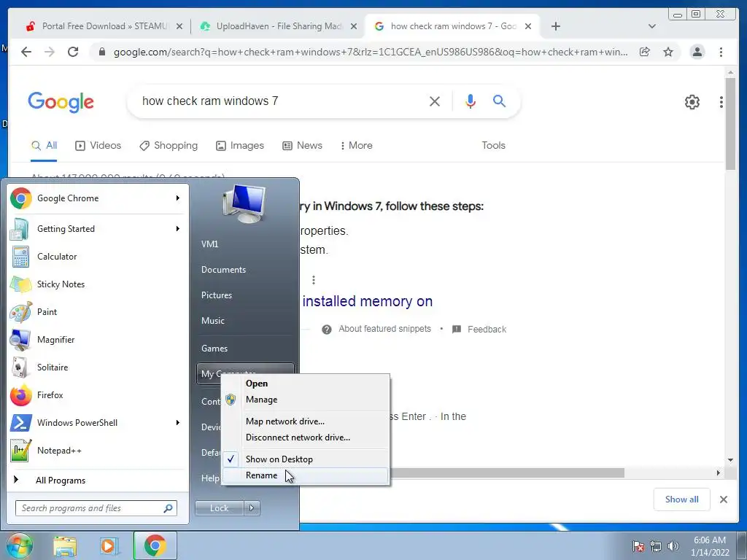Open the snippet three-dot options
This screenshot has width=747, height=560.
pos(314,280)
